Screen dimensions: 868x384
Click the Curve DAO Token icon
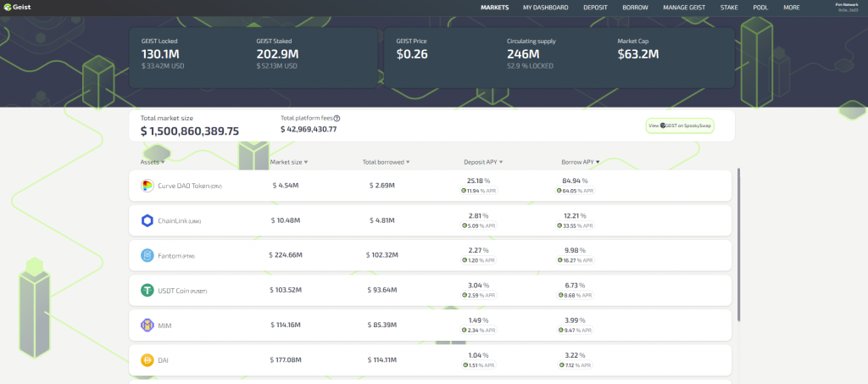[147, 186]
